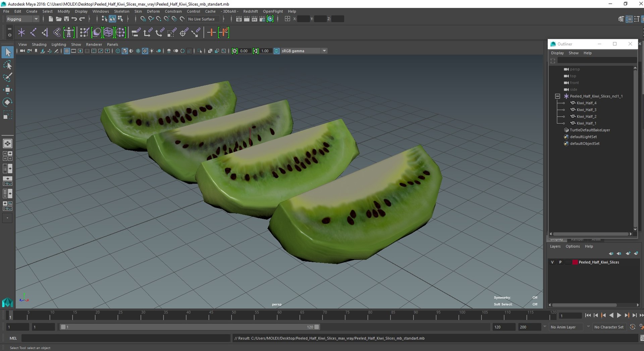This screenshot has width=644, height=351.
Task: Open the Rigging menu set dropdown
Action: click(x=22, y=19)
